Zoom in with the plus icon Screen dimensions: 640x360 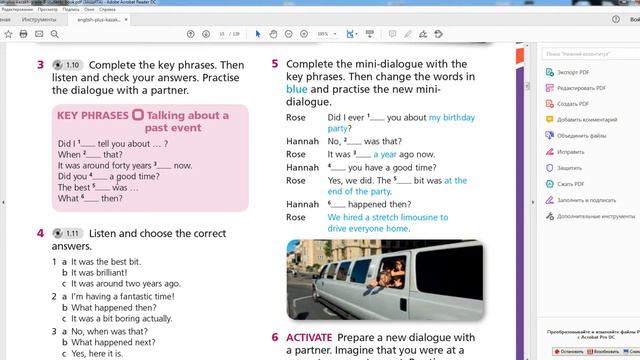[304, 34]
